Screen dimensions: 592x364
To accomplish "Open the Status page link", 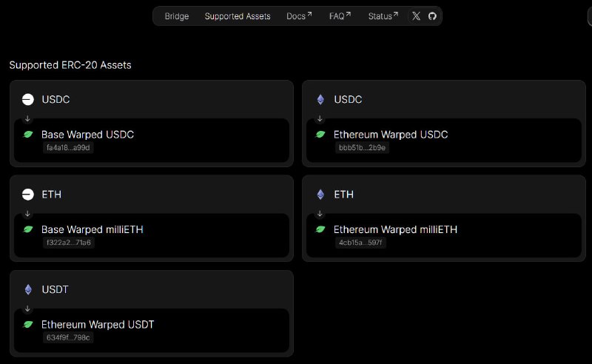I will tap(383, 16).
